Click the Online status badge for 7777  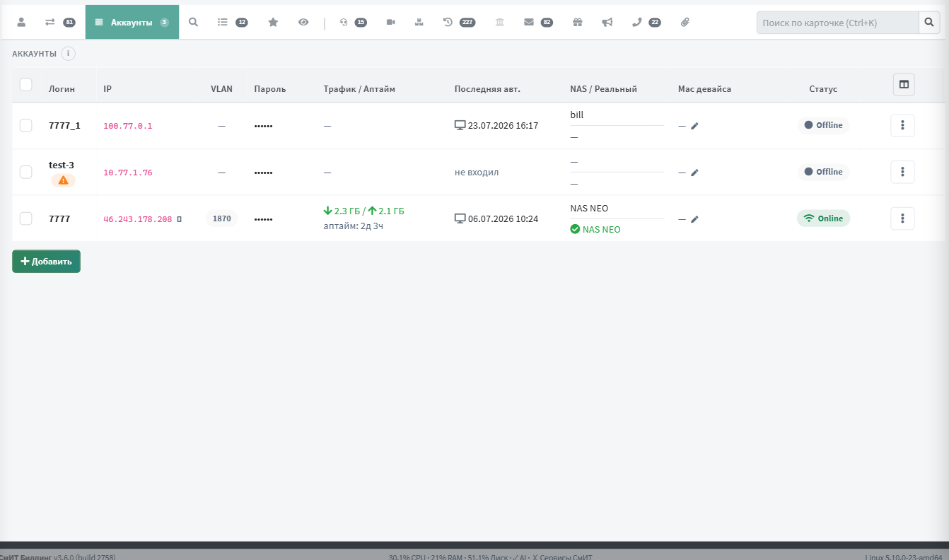point(823,218)
